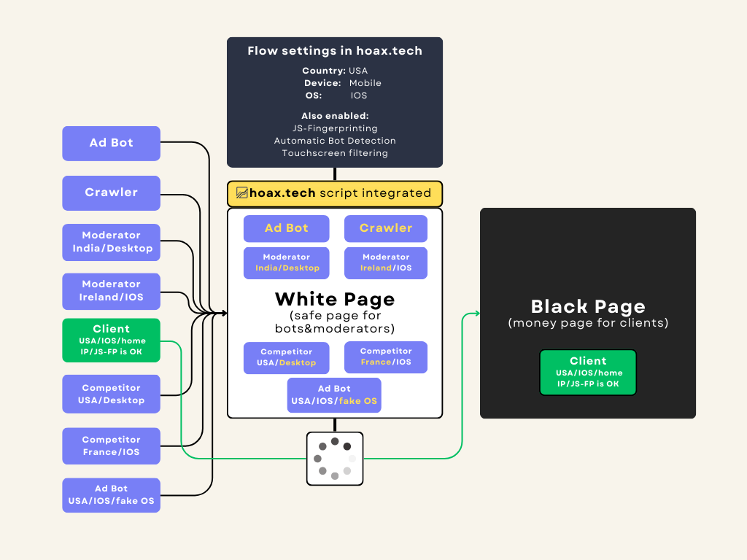747x560 pixels.
Task: Click the Ad Bot USA/IOS/fake OS badge in White Page
Action: click(334, 394)
